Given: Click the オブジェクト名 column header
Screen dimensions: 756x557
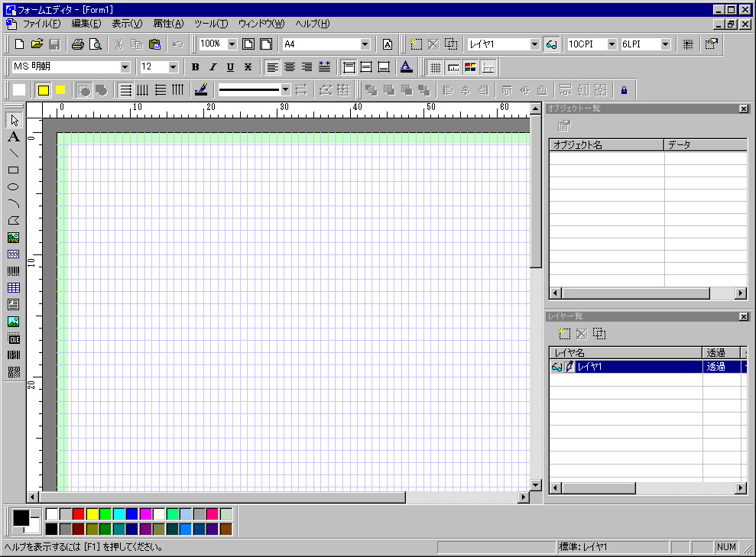Looking at the screenshot, I should (x=606, y=144).
